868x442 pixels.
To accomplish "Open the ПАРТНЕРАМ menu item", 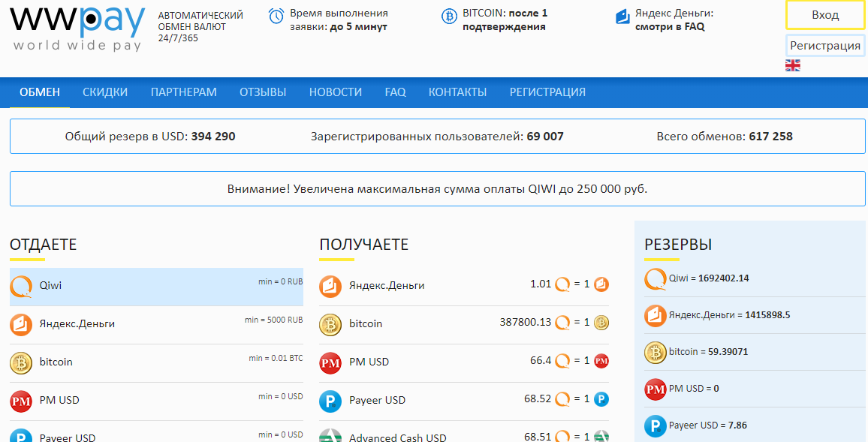I will coord(183,92).
